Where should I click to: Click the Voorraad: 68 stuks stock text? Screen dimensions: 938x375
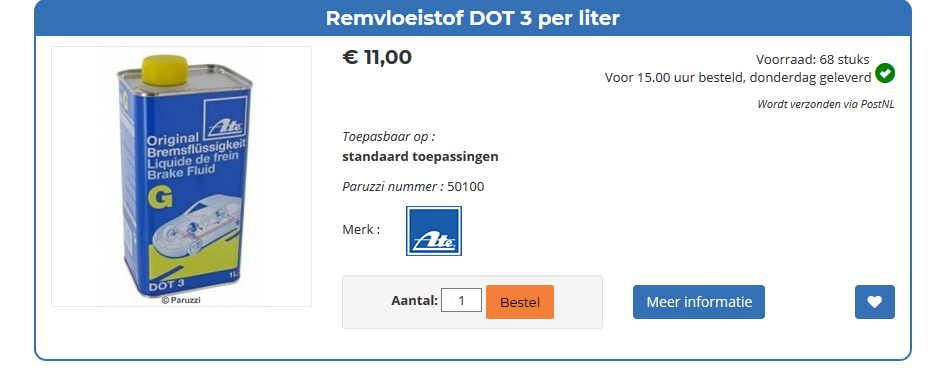pos(812,59)
